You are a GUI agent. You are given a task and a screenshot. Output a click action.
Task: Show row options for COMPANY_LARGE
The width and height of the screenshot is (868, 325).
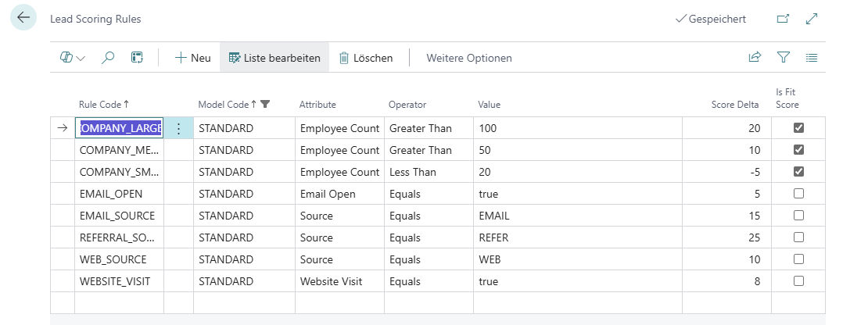tap(178, 129)
